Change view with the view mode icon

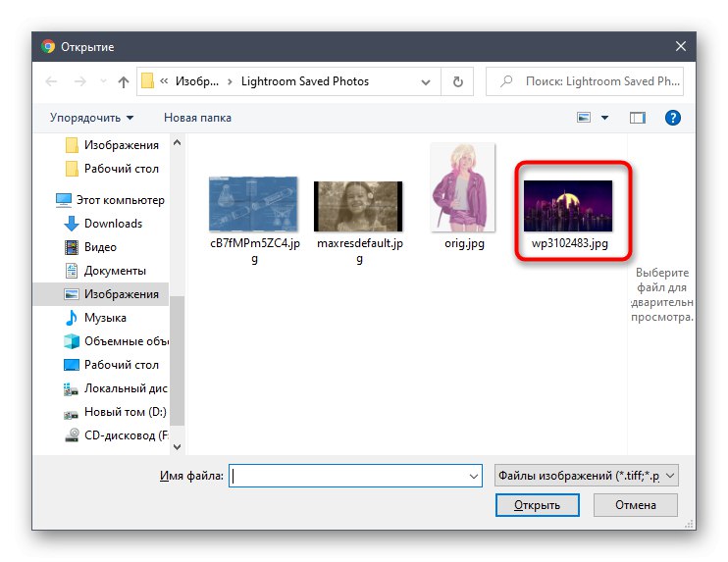pyautogui.click(x=584, y=118)
